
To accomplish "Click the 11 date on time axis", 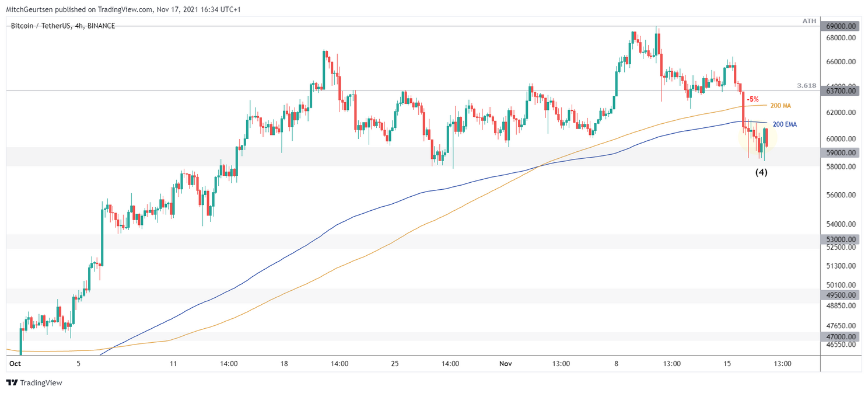I will click(173, 364).
